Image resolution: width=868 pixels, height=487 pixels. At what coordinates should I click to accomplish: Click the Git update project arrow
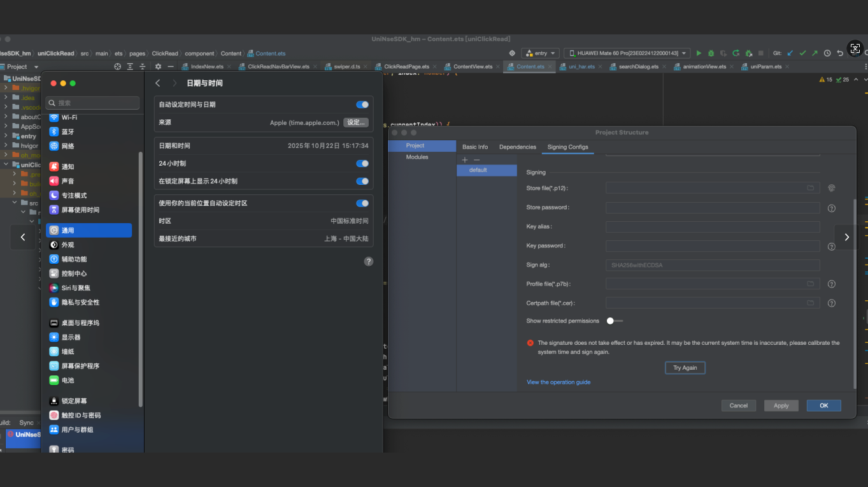790,54
